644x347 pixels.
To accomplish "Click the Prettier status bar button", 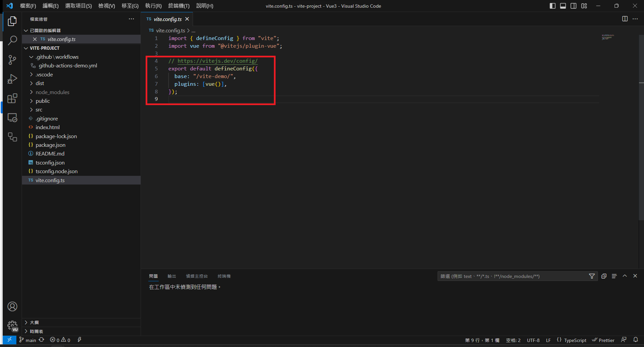I will click(x=603, y=340).
